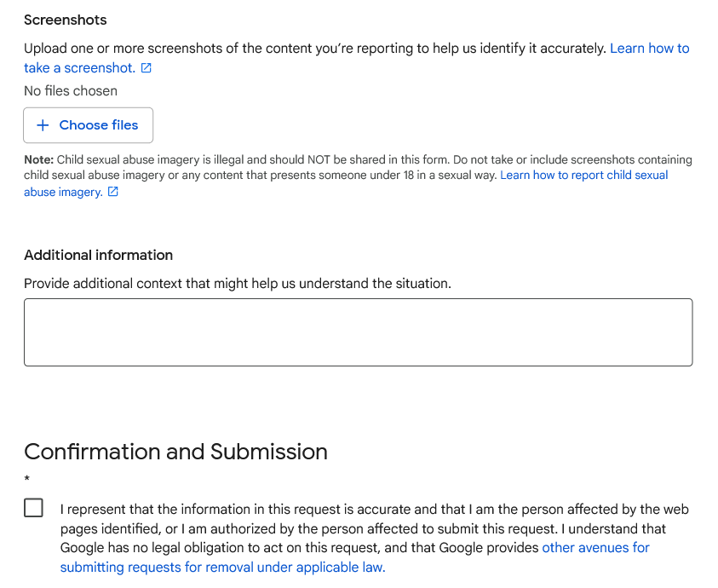Click the Screenshots section heading
The width and height of the screenshot is (718, 588).
(x=66, y=19)
